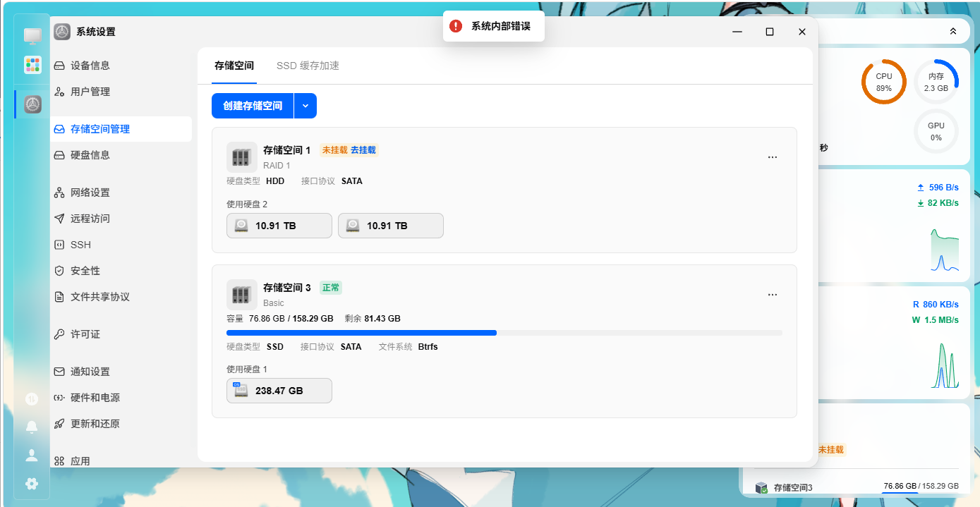Click the Basic label under 存储空间 3

[274, 303]
